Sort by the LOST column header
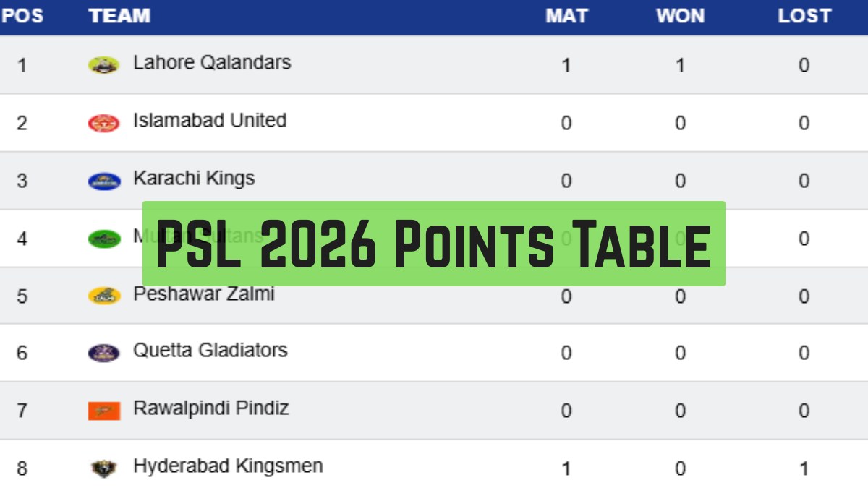The width and height of the screenshot is (868, 488). [804, 16]
